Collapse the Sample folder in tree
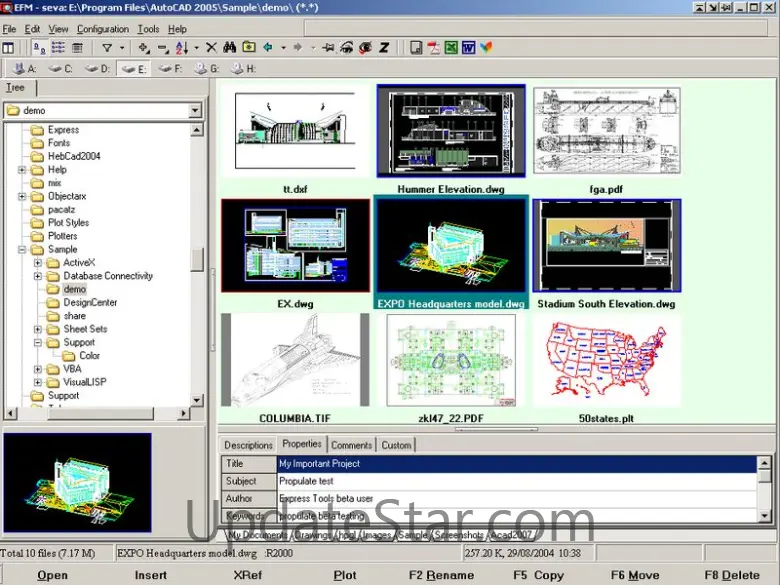The image size is (780, 585). tap(22, 249)
